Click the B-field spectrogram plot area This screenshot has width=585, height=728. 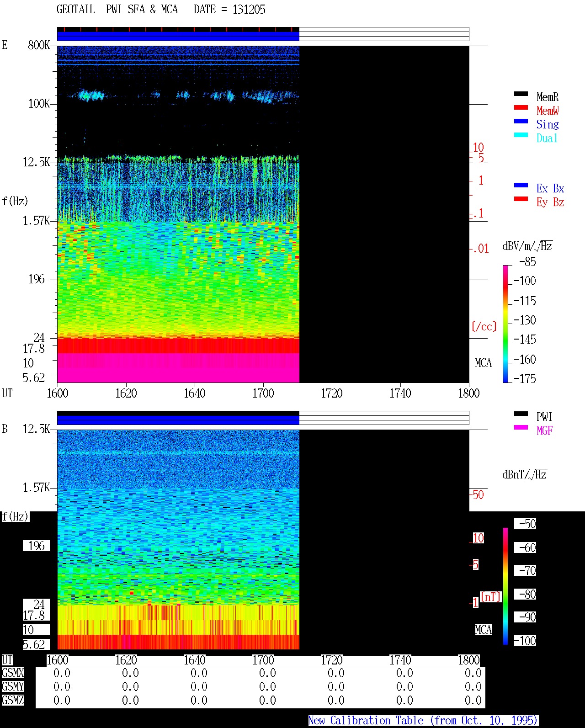[x=263, y=539]
